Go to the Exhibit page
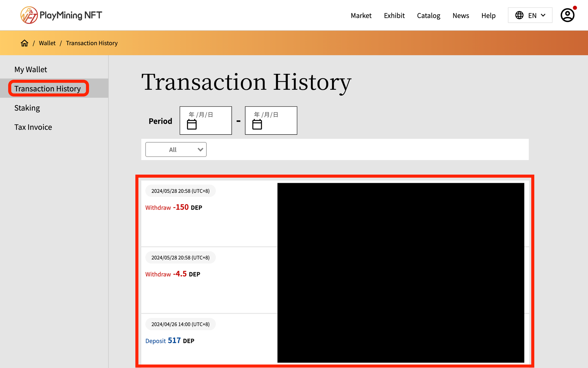 coord(394,16)
